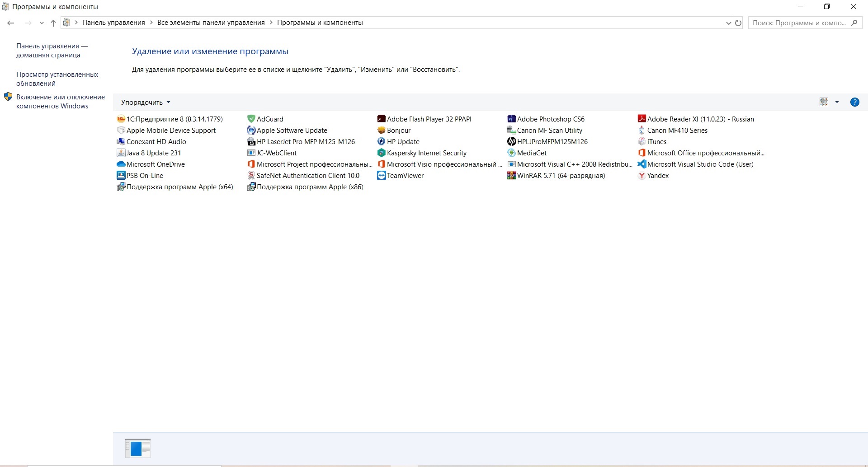This screenshot has width=868, height=467.
Task: Click the refresh button in address bar
Action: (738, 23)
